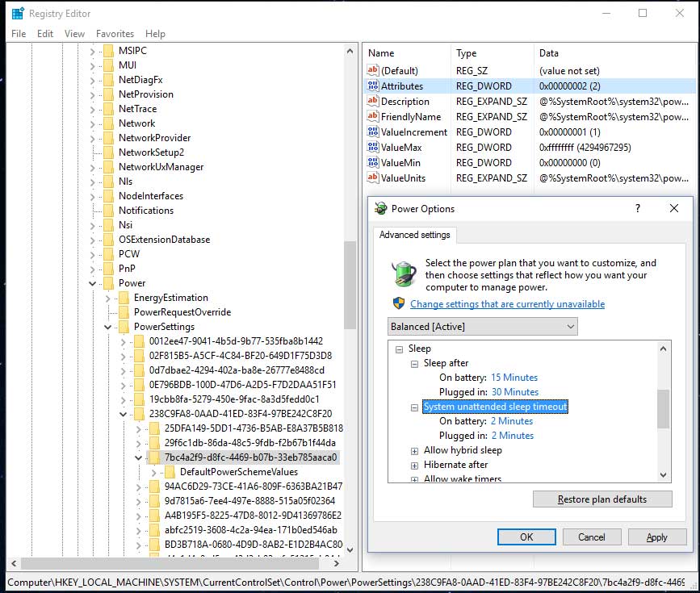Open the Favorites menu
Screen dimensions: 700x593
[115, 33]
